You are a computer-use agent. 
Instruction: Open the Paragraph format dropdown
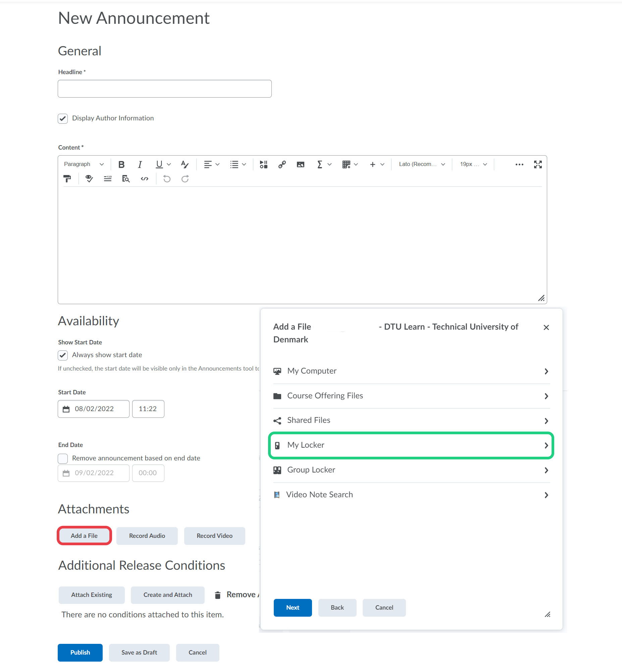point(84,164)
